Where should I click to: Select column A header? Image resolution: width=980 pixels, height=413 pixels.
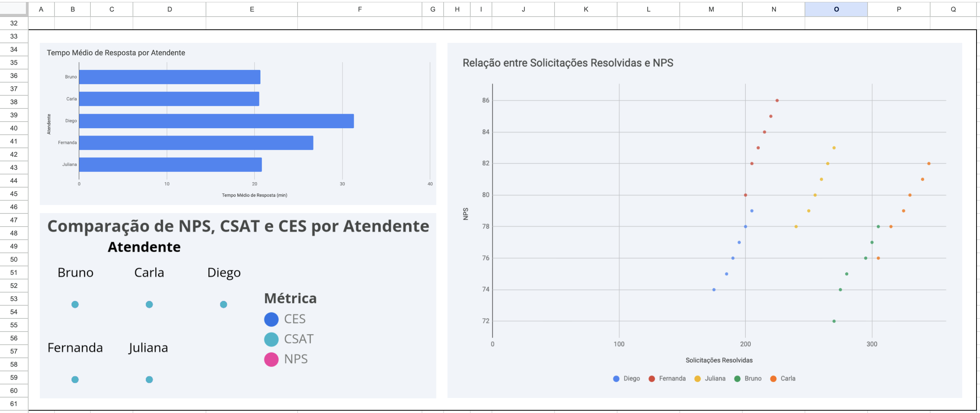tap(41, 9)
